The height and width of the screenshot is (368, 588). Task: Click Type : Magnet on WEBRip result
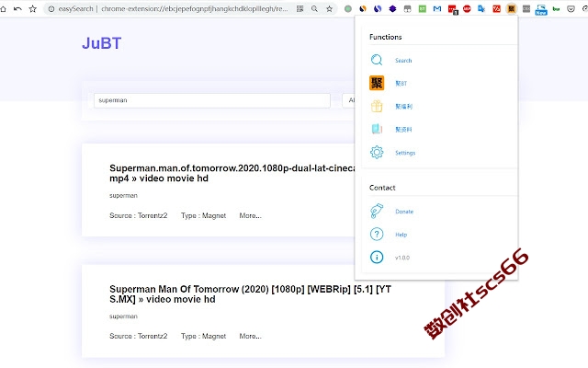coord(203,336)
